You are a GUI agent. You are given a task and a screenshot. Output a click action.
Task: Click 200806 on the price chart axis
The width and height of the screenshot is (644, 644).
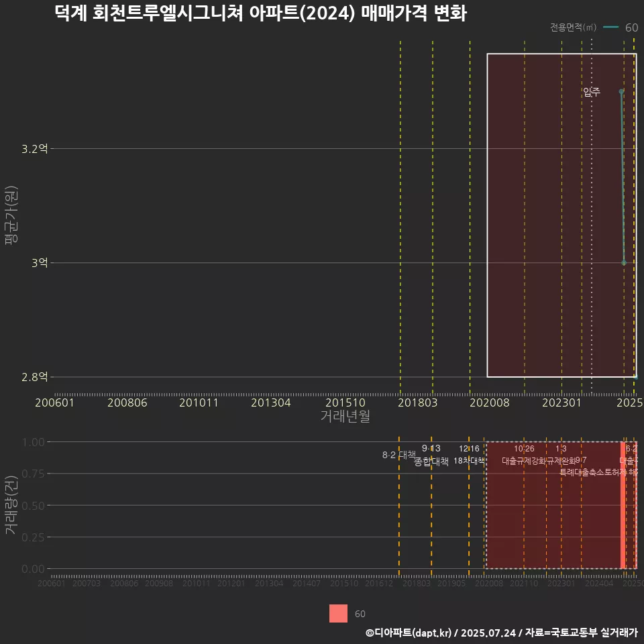(x=127, y=402)
